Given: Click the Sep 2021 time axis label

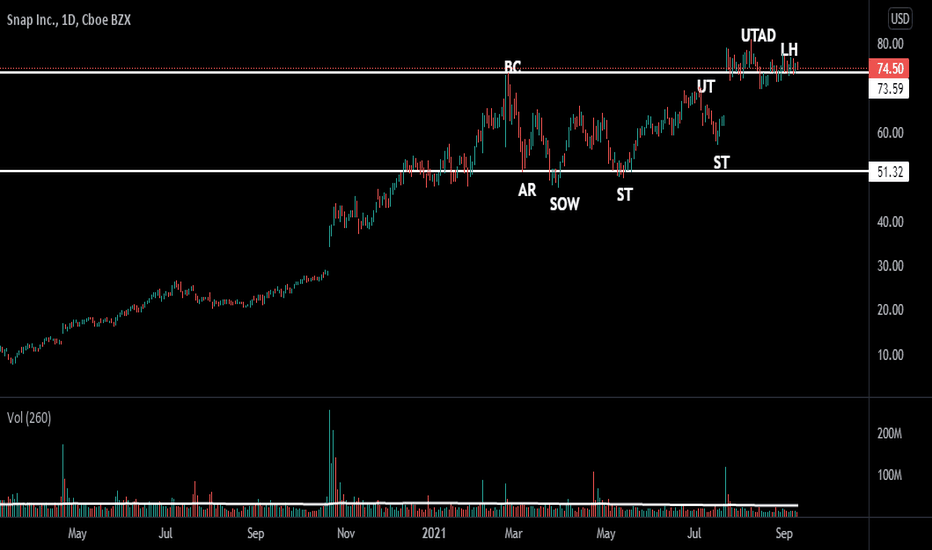Looking at the screenshot, I should 783,533.
